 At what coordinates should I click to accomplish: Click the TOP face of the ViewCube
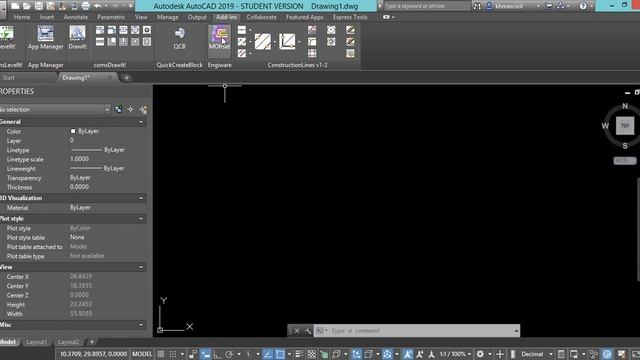(625, 126)
